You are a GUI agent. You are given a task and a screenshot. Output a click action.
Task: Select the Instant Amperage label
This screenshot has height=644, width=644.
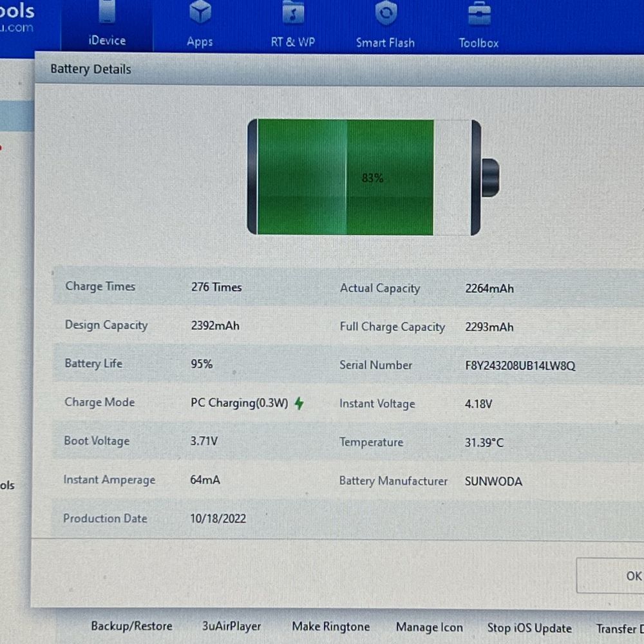(109, 480)
